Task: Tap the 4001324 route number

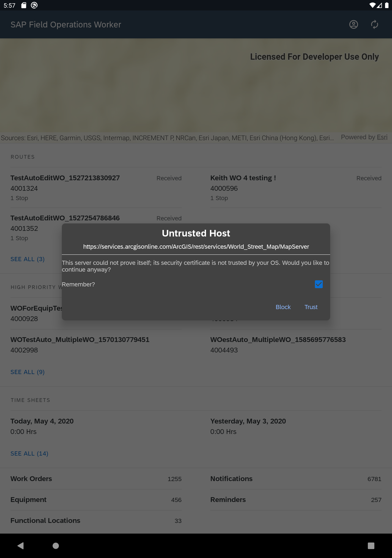Action: 24,188
